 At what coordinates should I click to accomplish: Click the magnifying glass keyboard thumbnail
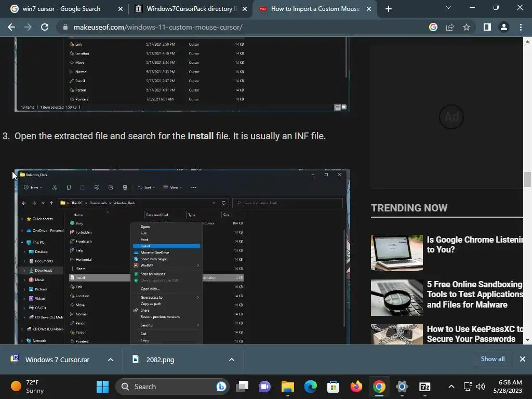396,298
